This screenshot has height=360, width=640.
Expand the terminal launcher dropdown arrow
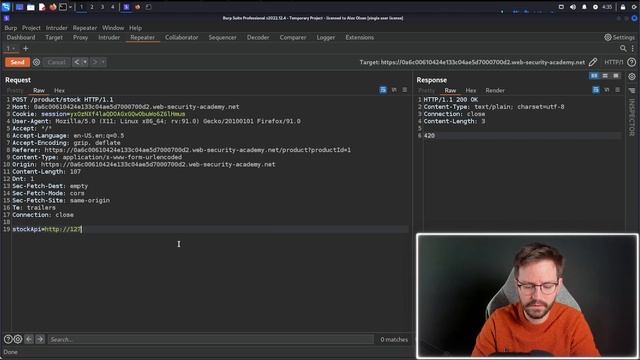(x=70, y=7)
